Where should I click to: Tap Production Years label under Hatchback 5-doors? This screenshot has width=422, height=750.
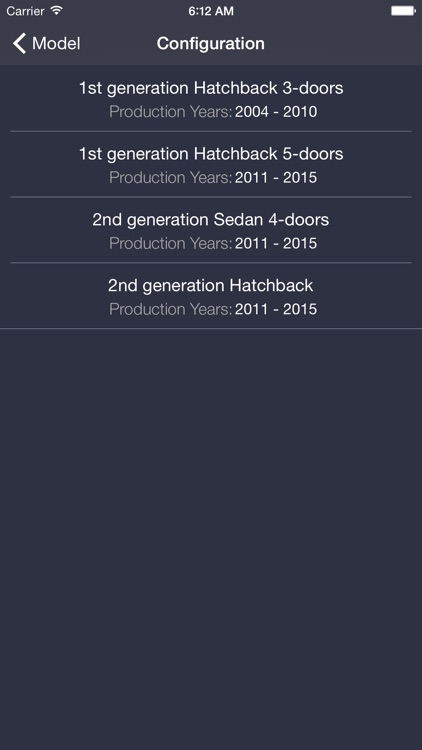click(x=170, y=177)
